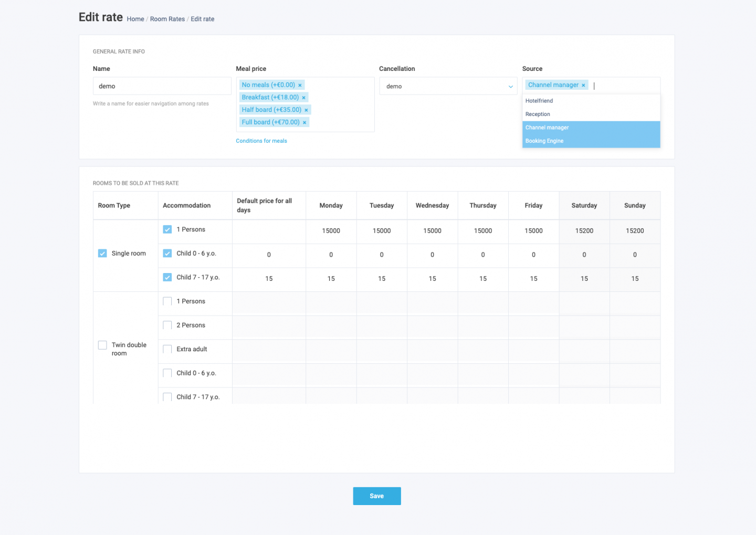Click the Default price for all days header
The height and width of the screenshot is (535, 756).
269,206
